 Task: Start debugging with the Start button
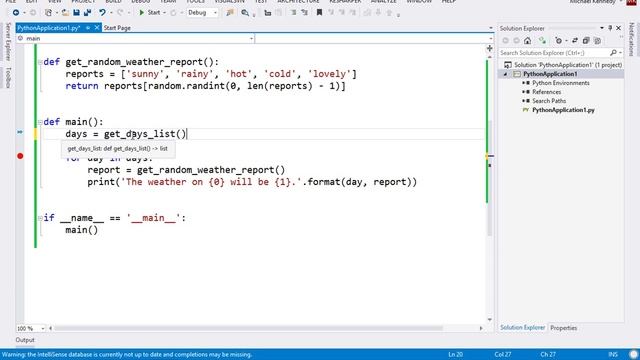pos(149,13)
